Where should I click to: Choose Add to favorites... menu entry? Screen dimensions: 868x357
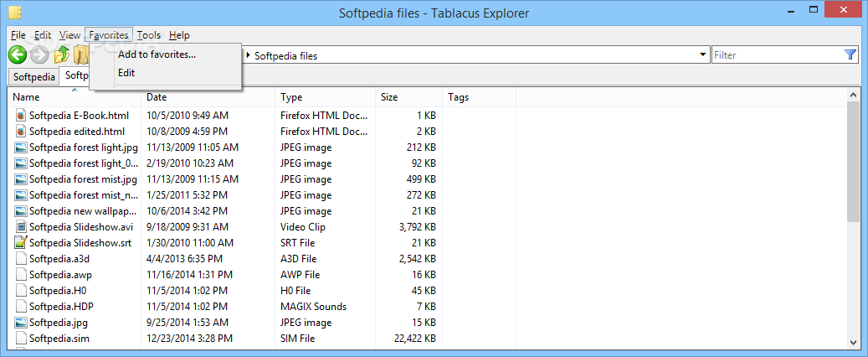click(157, 54)
